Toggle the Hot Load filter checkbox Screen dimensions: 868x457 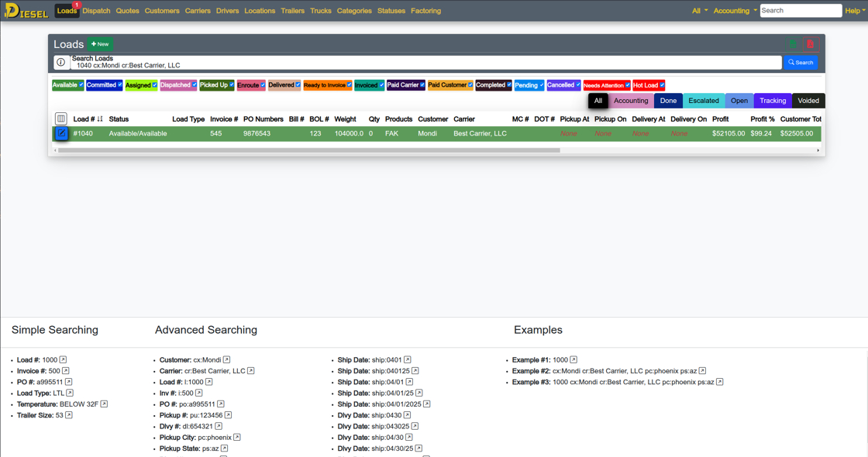pyautogui.click(x=662, y=84)
